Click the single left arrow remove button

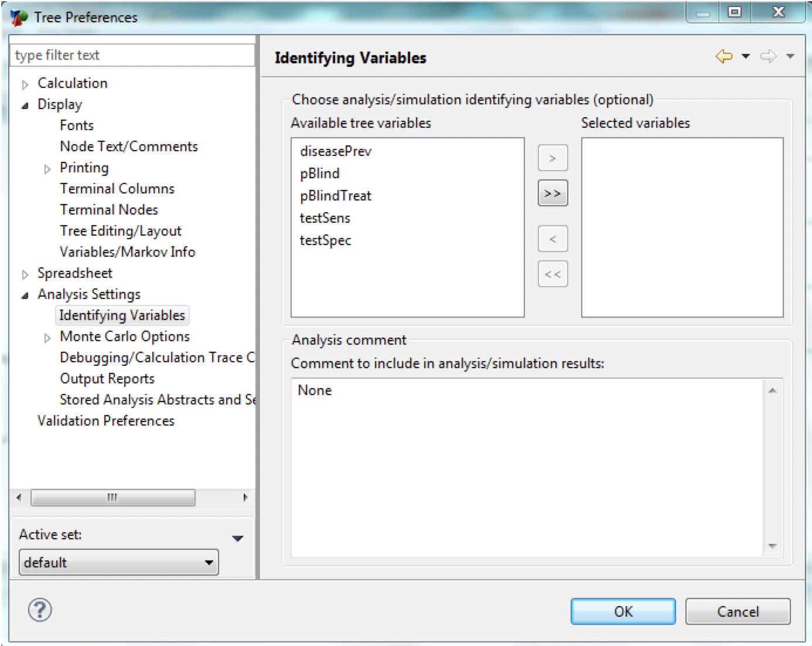coord(551,239)
